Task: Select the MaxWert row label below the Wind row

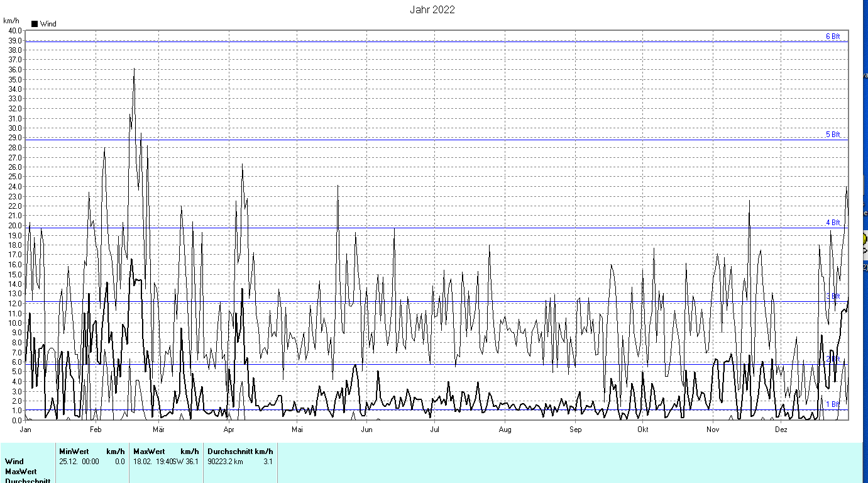Action: point(21,472)
